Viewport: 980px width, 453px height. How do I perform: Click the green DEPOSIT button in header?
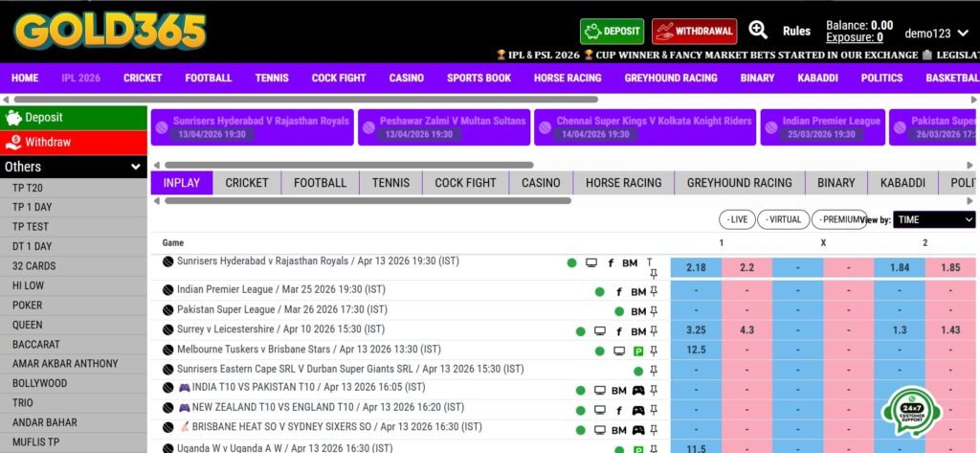pyautogui.click(x=612, y=32)
